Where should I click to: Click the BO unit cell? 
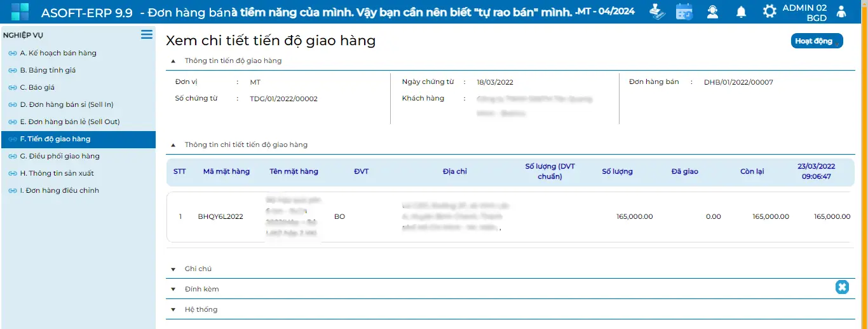click(339, 217)
